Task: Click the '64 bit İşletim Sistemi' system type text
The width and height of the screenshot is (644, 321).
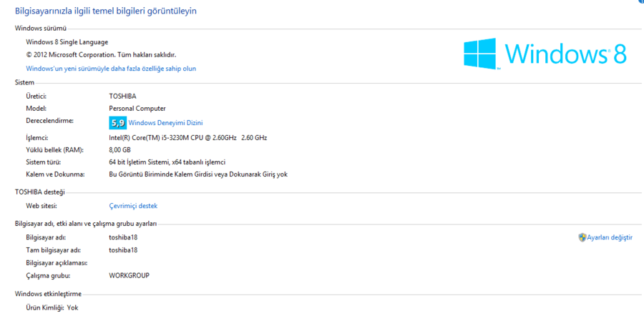Action: [x=167, y=162]
